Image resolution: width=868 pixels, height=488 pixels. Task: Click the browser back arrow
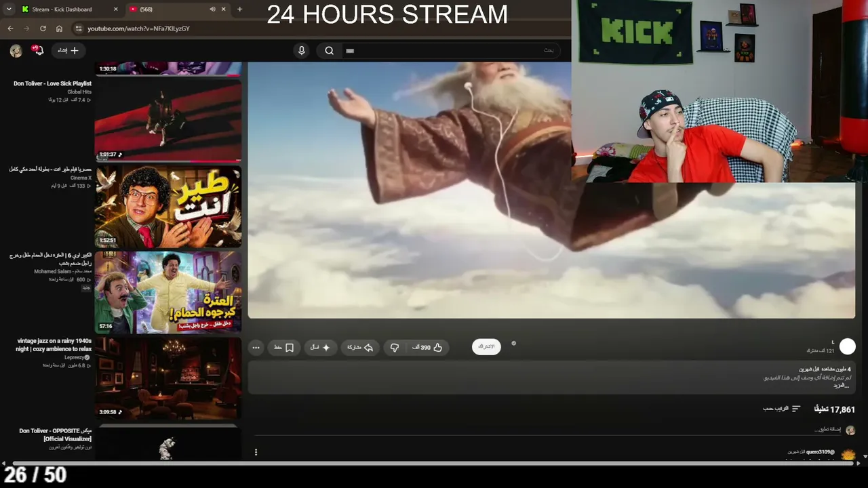click(x=10, y=28)
